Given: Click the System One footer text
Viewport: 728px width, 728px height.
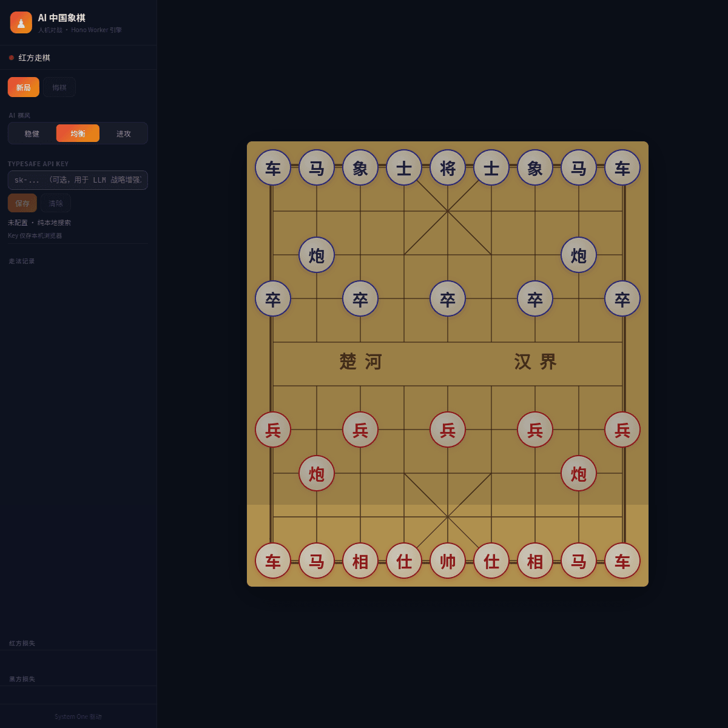Looking at the screenshot, I should [x=78, y=716].
